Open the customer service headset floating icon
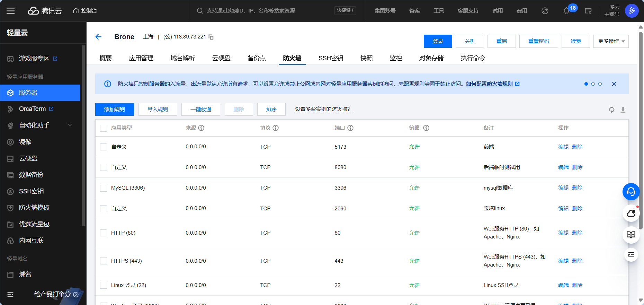Viewport: 644px width, 305px height. click(x=631, y=192)
